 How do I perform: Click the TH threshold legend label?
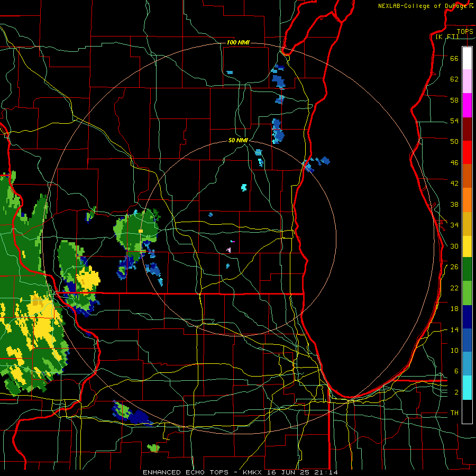(x=454, y=413)
